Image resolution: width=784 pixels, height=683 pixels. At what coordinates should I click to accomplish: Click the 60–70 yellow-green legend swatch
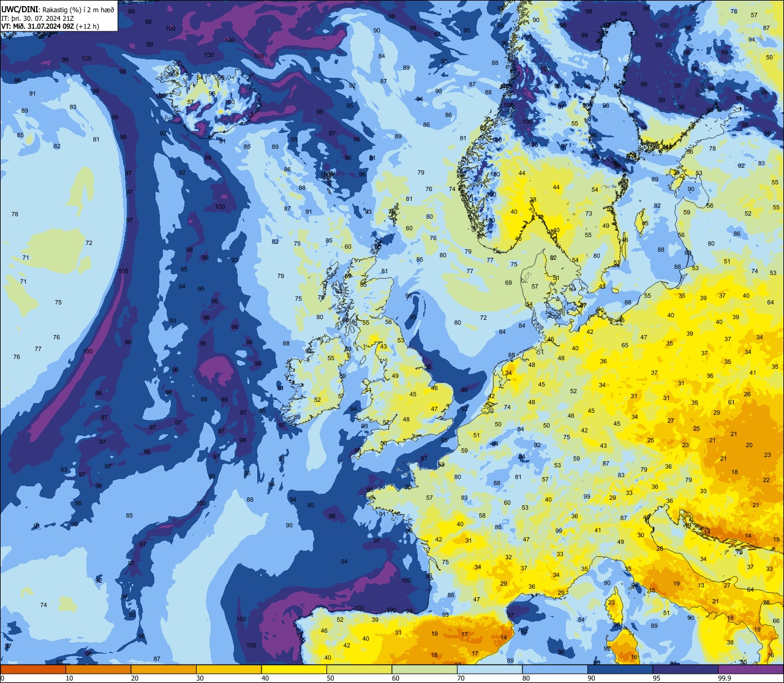(424, 669)
